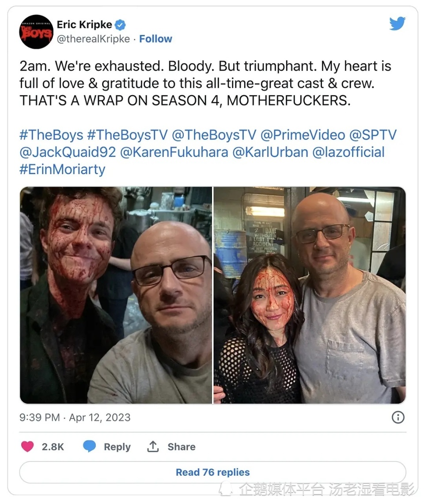Click the 9:39 PM Apr 12 timestamp
The image size is (424, 504).
click(x=75, y=417)
